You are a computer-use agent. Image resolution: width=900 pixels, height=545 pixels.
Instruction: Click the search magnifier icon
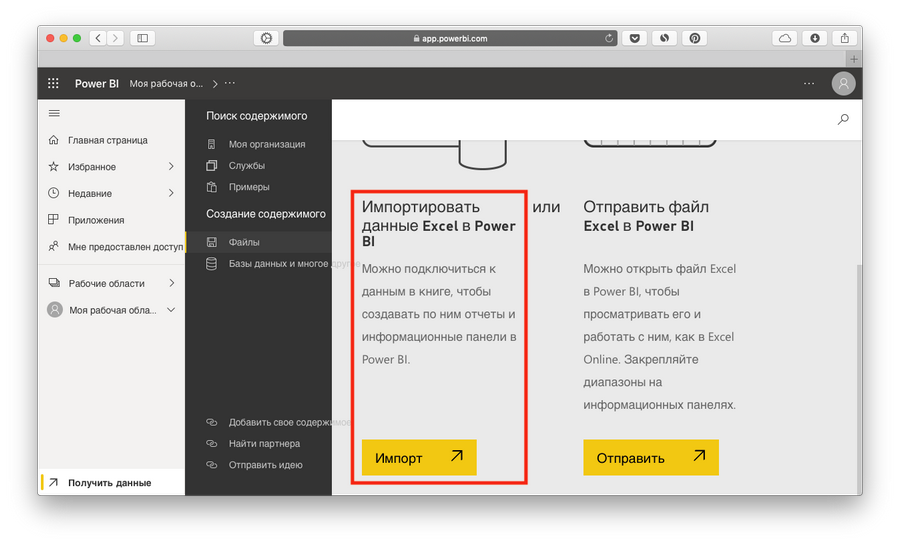pos(843,119)
